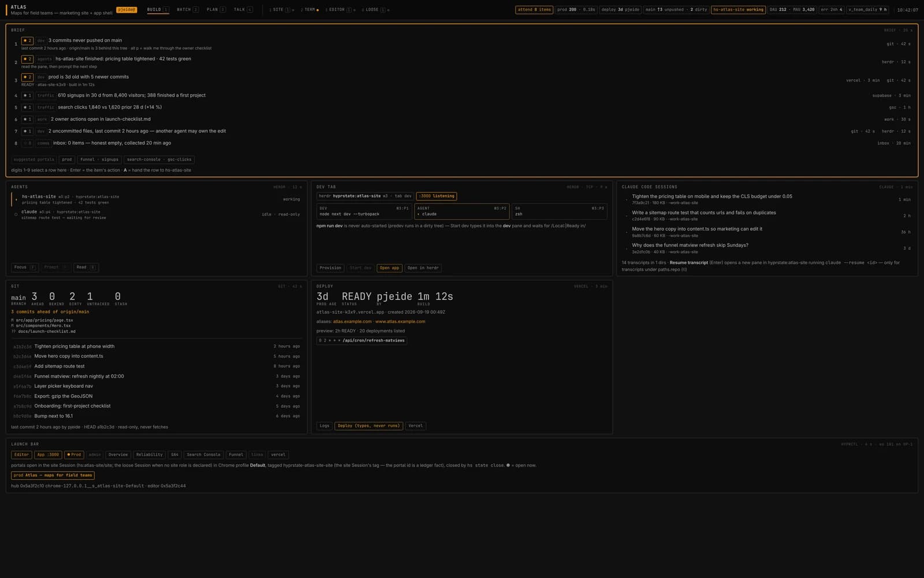Select the DEV pane 'node next dev --turbopack'

click(364, 212)
